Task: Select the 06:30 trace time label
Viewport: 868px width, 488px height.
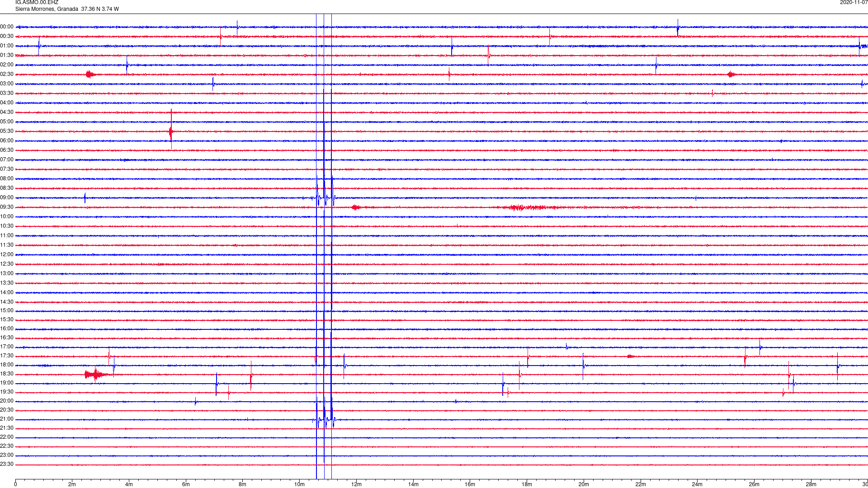Action: point(7,150)
